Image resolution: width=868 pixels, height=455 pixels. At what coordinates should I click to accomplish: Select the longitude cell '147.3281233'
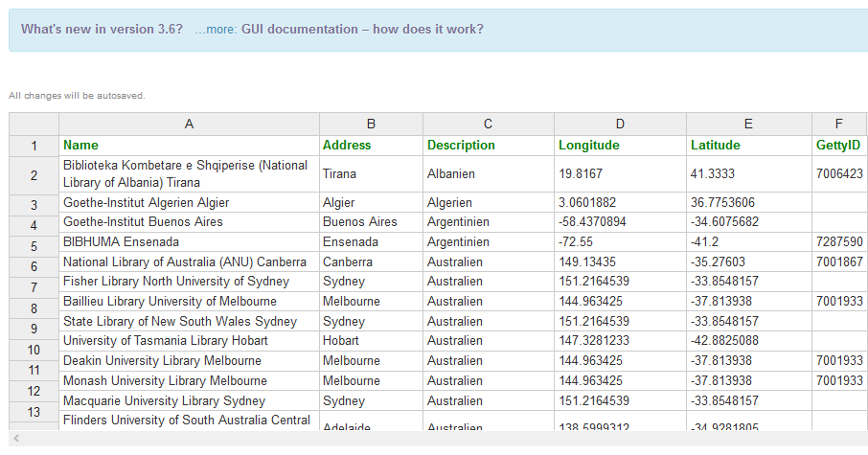620,341
